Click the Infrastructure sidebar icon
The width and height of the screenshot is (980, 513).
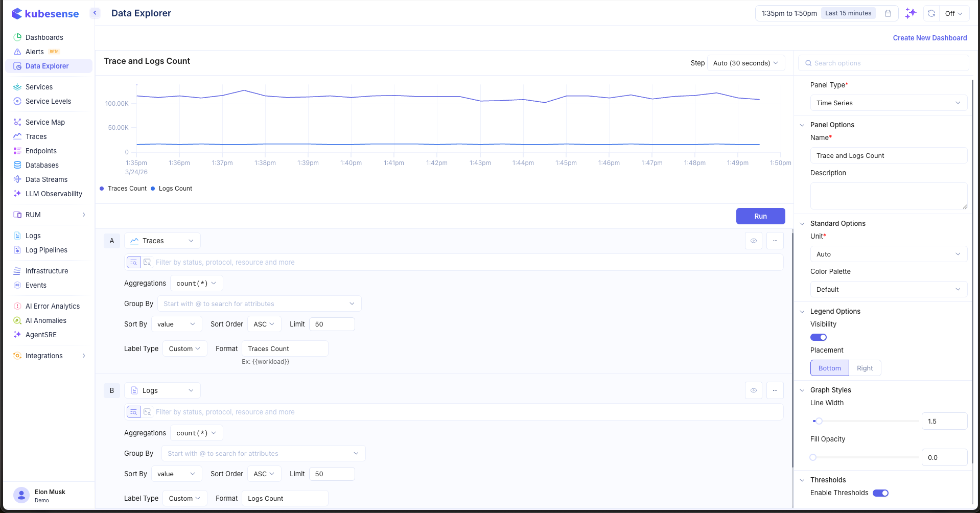(x=17, y=271)
